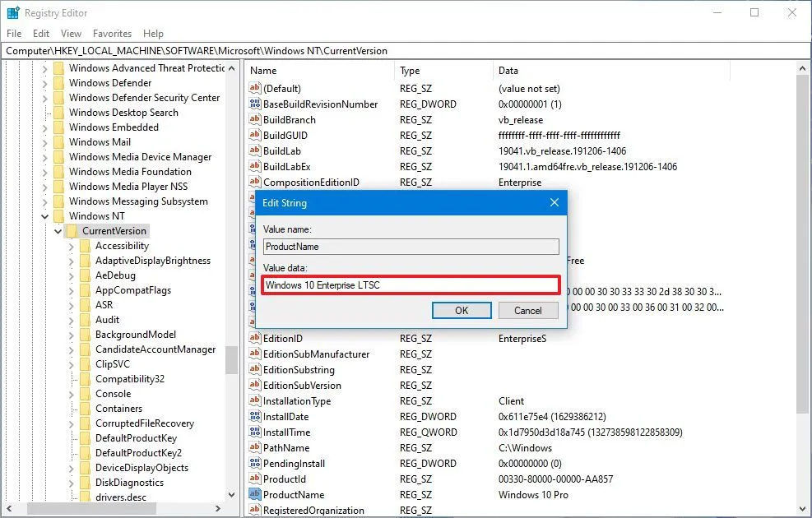Open the Windows Defender key
The image size is (812, 518).
[114, 82]
